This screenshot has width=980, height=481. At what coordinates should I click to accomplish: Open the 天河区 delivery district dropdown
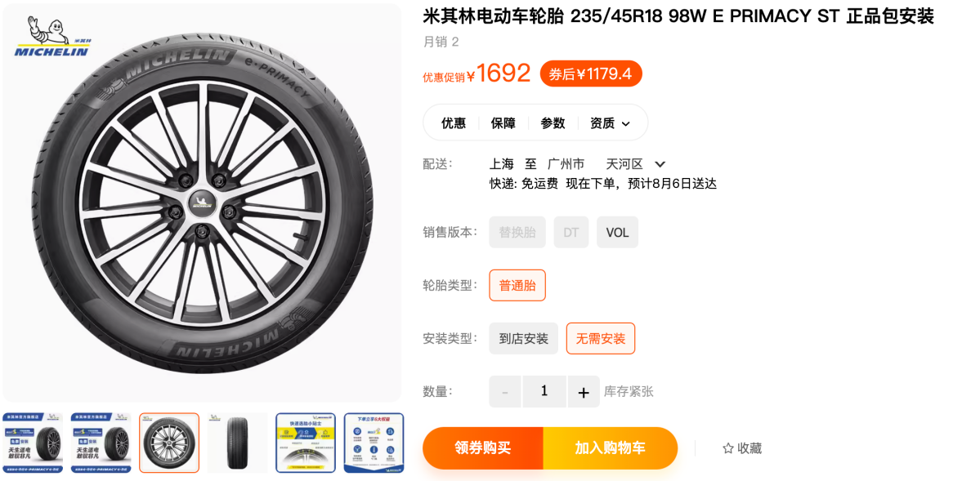click(x=660, y=164)
